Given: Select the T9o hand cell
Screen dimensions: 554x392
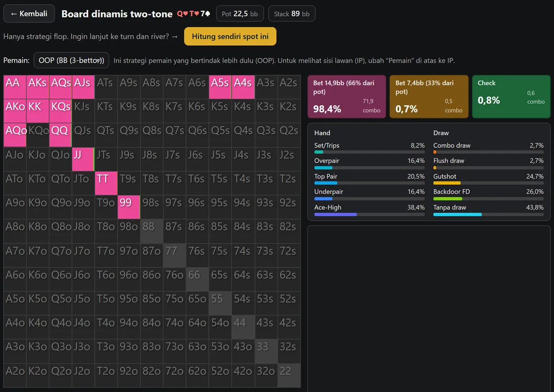Looking at the screenshot, I should pos(106,207).
